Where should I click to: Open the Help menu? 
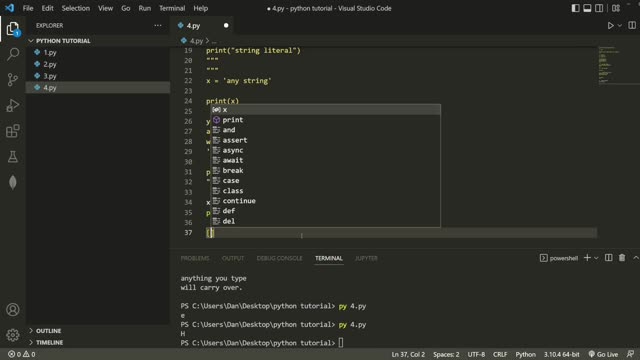tap(200, 8)
